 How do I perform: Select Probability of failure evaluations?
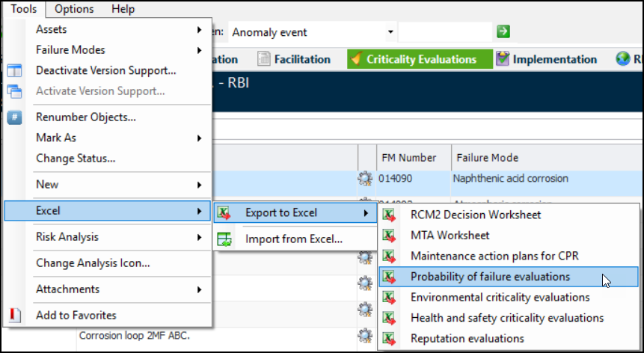(490, 277)
